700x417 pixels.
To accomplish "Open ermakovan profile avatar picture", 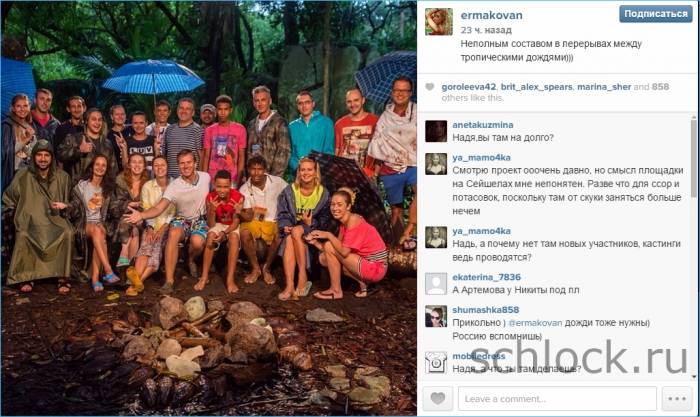I will 438,21.
